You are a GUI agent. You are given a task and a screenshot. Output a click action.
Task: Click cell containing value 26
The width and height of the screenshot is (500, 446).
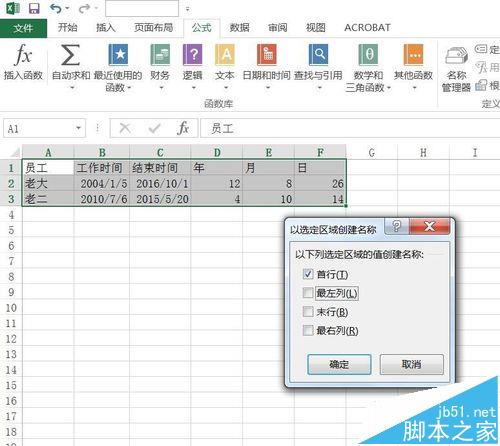[320, 183]
